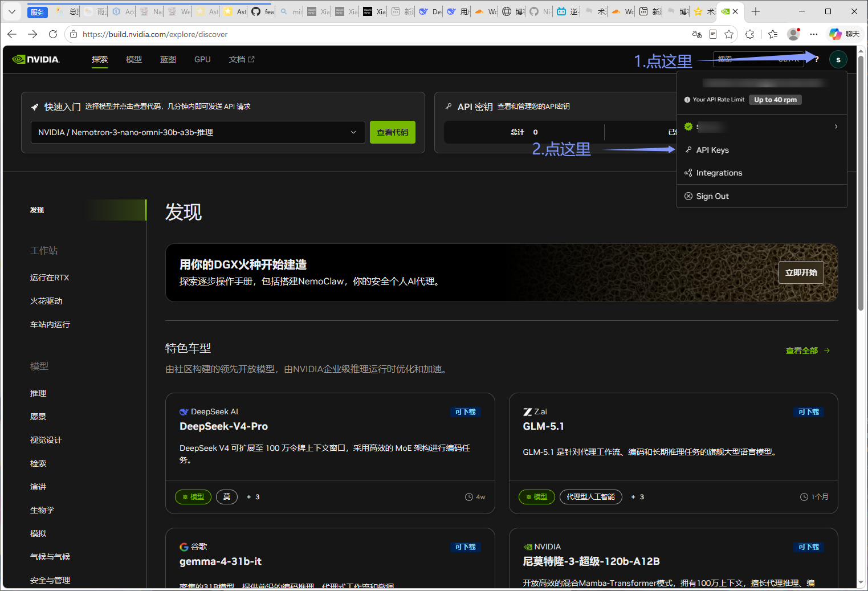
Task: Add page to favorites with star icon
Action: click(729, 34)
